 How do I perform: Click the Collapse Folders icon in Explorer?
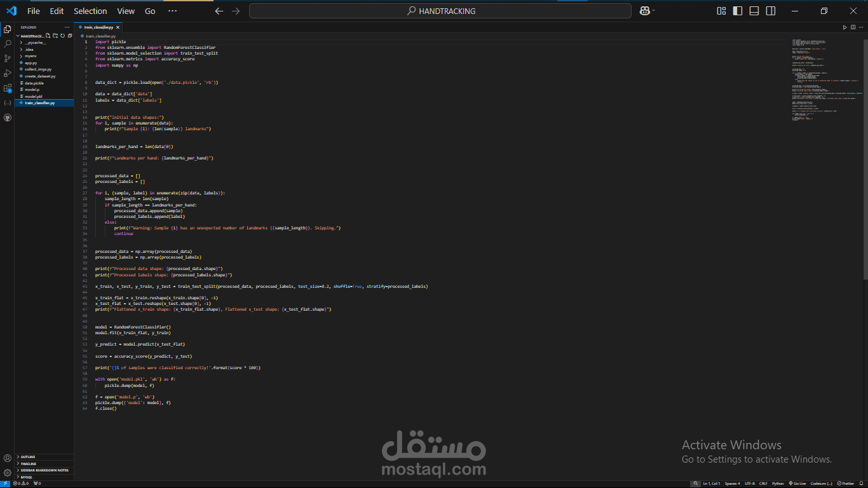pos(70,36)
